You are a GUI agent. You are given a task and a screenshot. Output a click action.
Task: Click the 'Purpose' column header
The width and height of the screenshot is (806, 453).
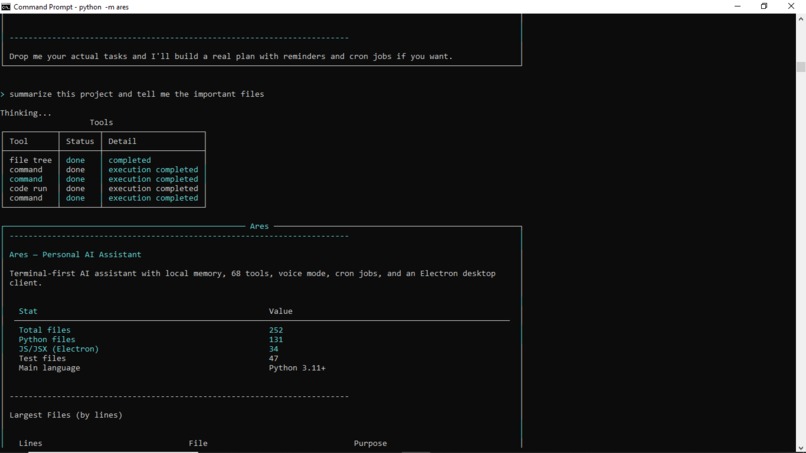point(370,443)
